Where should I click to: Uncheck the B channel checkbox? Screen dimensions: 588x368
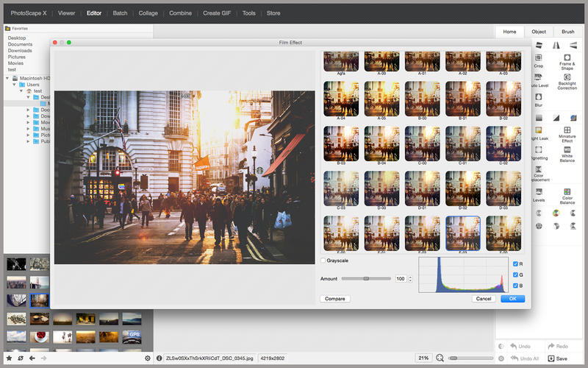515,285
